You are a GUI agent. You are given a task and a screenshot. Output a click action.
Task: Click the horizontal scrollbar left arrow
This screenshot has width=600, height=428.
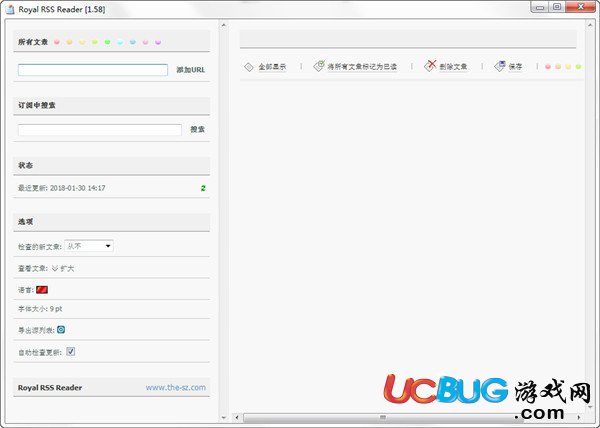237,418
